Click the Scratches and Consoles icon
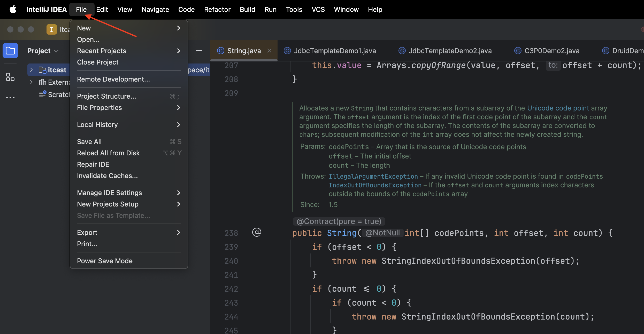 click(x=43, y=94)
